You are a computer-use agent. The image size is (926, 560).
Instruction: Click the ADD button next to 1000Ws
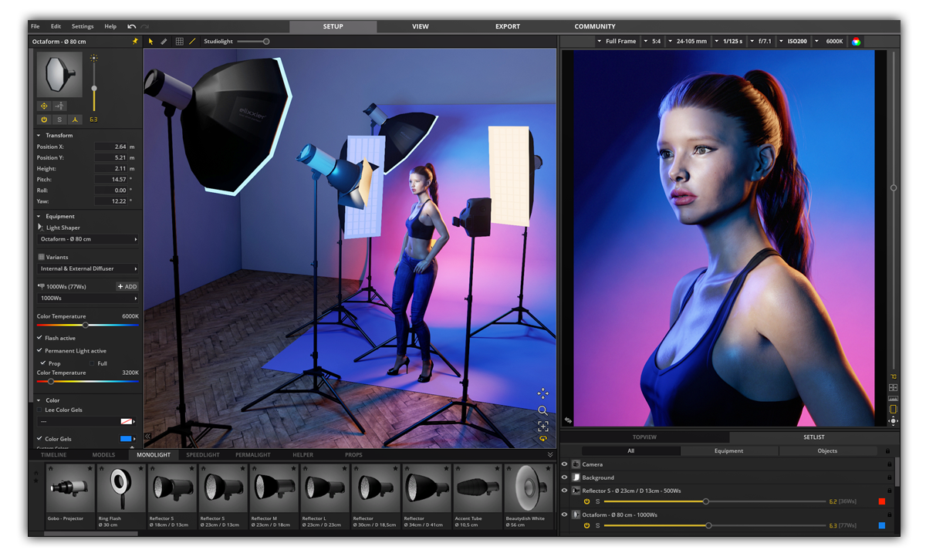point(127,286)
